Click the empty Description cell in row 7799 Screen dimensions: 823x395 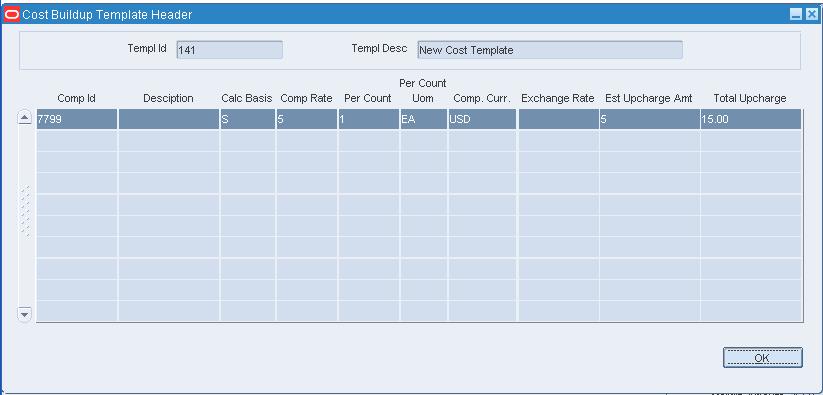[x=169, y=119]
